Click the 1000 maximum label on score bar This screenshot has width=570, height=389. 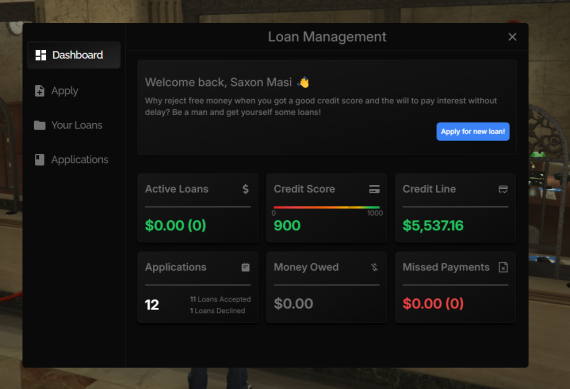[375, 213]
